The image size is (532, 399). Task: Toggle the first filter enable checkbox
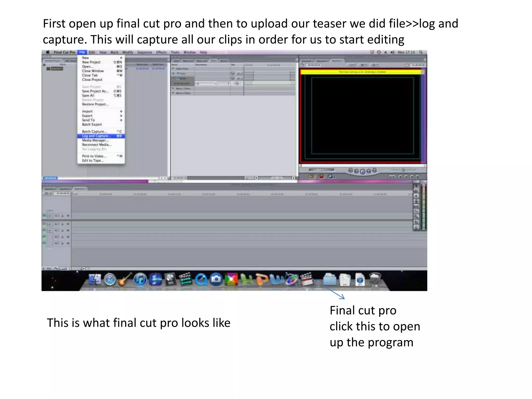178,74
